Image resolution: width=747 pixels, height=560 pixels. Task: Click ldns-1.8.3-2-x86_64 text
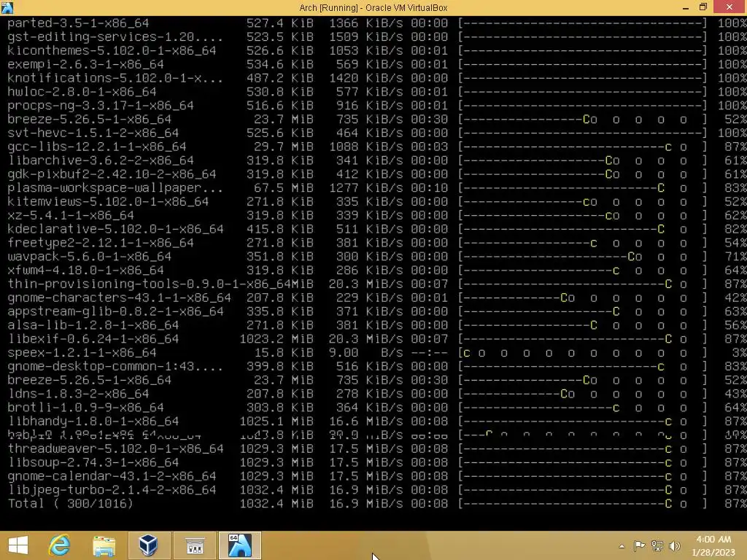tap(78, 394)
